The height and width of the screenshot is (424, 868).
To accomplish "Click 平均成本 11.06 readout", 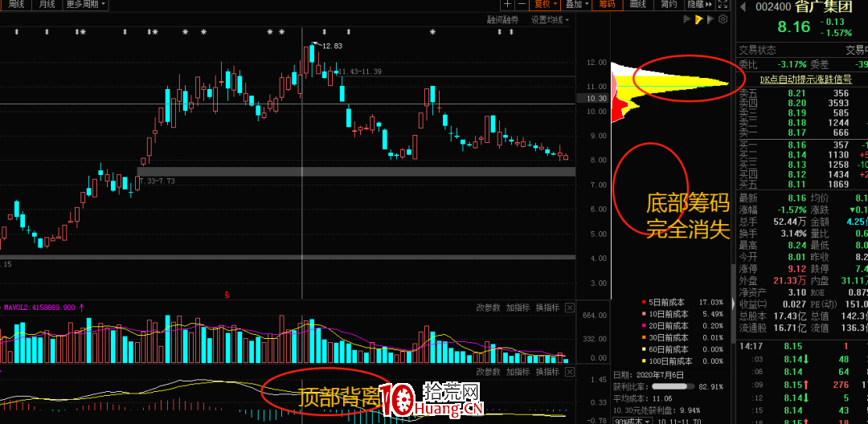I will 645,398.
